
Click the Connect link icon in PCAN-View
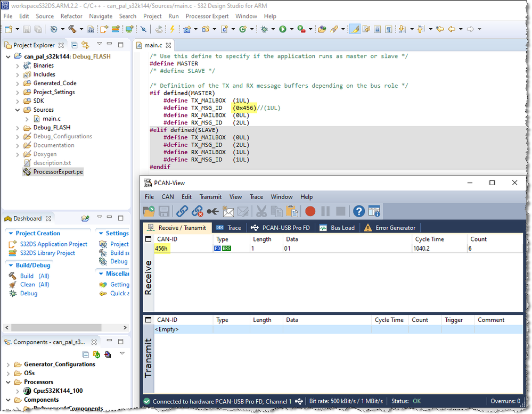(182, 211)
